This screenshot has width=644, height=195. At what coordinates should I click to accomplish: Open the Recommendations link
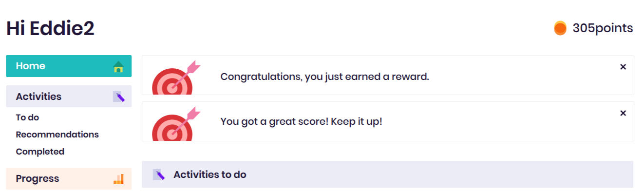coord(57,135)
